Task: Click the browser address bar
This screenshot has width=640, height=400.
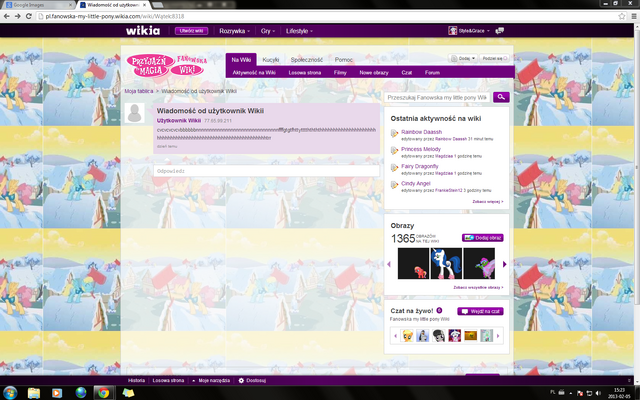Action: point(326,16)
